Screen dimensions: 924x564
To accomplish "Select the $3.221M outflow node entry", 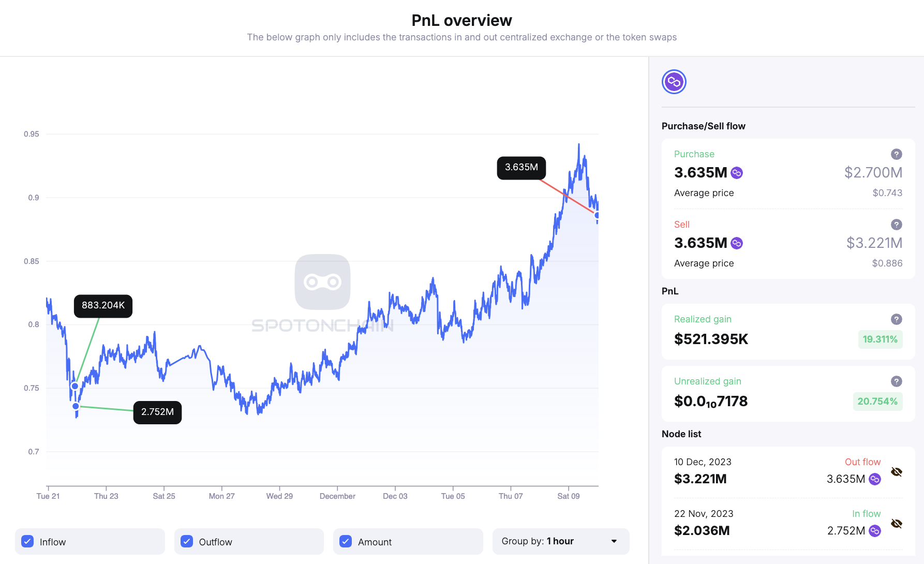I will 701,479.
